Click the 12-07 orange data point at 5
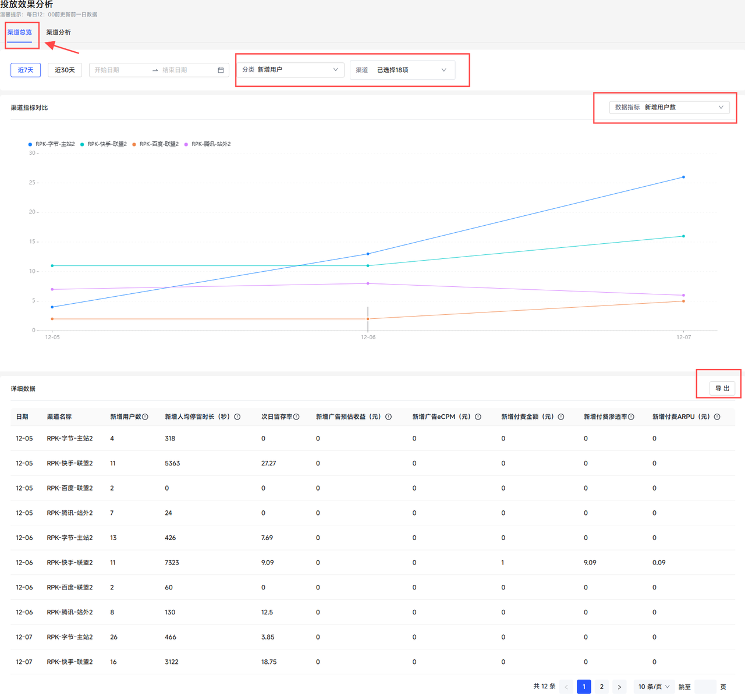 click(x=683, y=301)
